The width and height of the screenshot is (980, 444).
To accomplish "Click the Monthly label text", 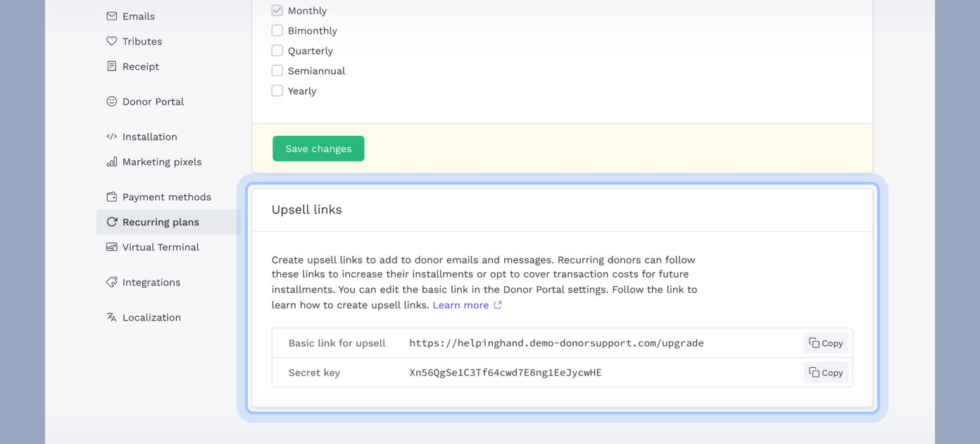I will click(x=308, y=11).
